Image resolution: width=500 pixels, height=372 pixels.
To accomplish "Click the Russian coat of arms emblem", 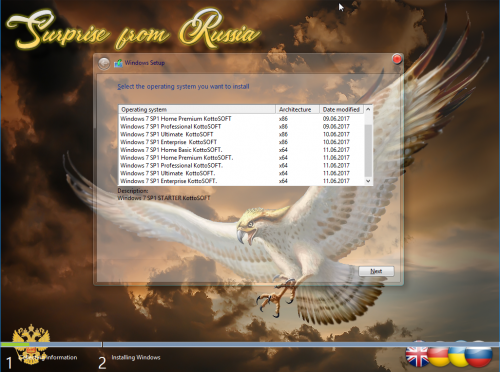I will coord(31,343).
